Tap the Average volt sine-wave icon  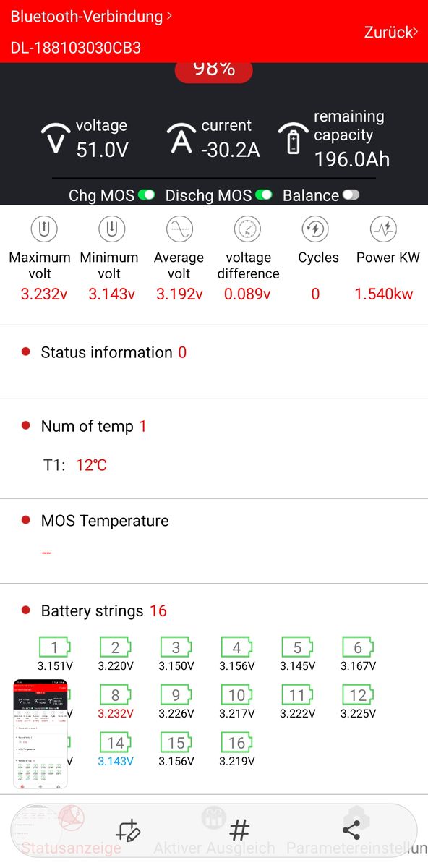[x=179, y=230]
